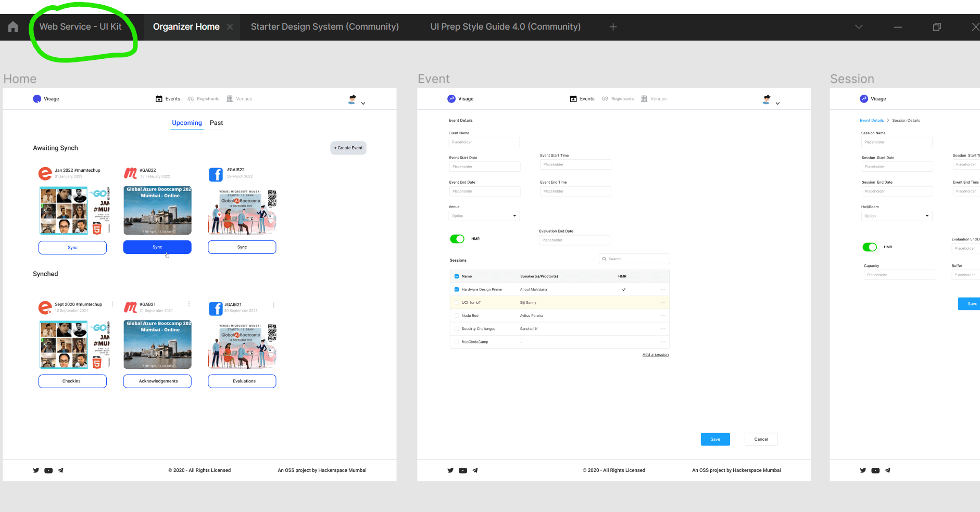This screenshot has width=980, height=512.
Task: Click Twitter icon in Home frame footer
Action: tap(36, 470)
